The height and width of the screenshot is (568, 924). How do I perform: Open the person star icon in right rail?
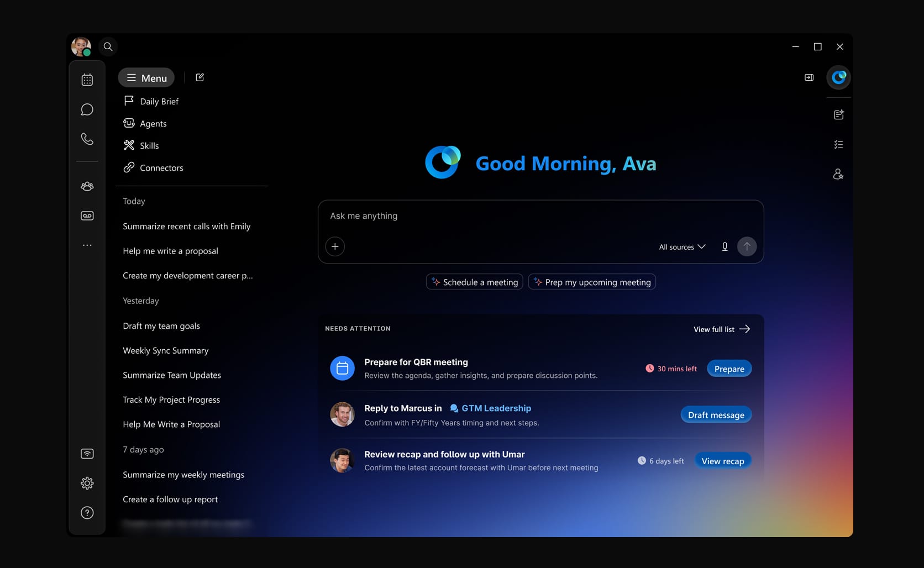click(838, 174)
